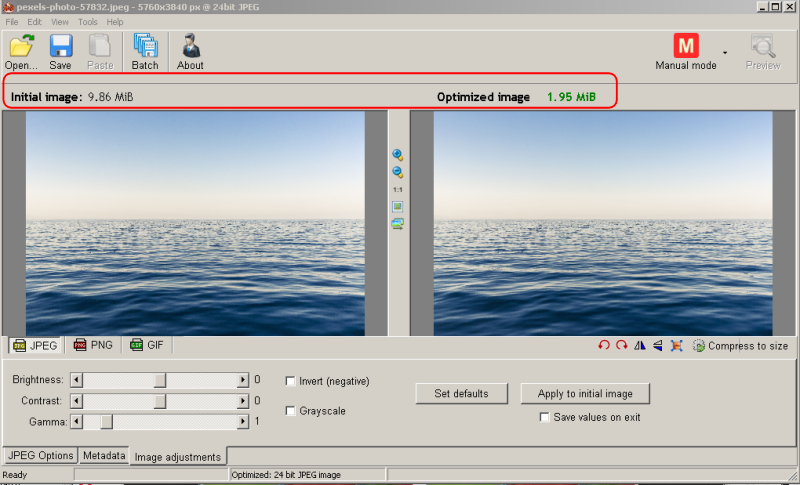Click the 1.95 MiB optimized size text
This screenshot has height=485, width=800.
[571, 97]
